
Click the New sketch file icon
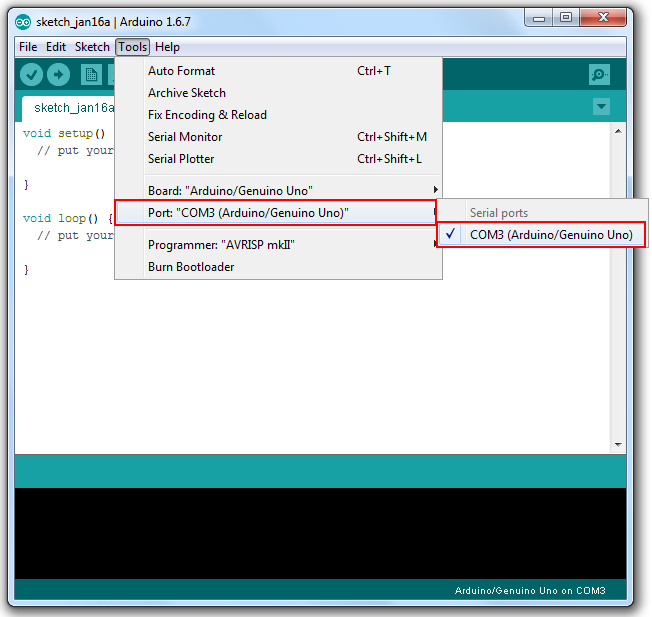tap(91, 75)
